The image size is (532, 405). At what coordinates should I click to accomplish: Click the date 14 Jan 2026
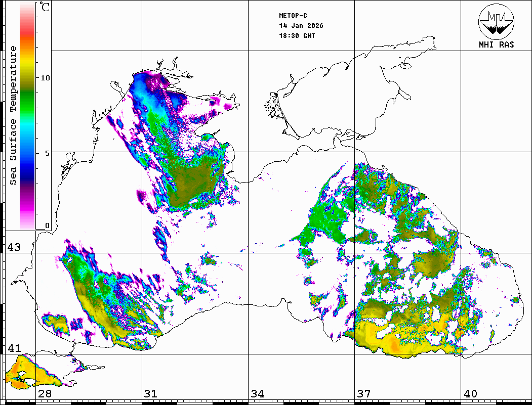(x=301, y=26)
